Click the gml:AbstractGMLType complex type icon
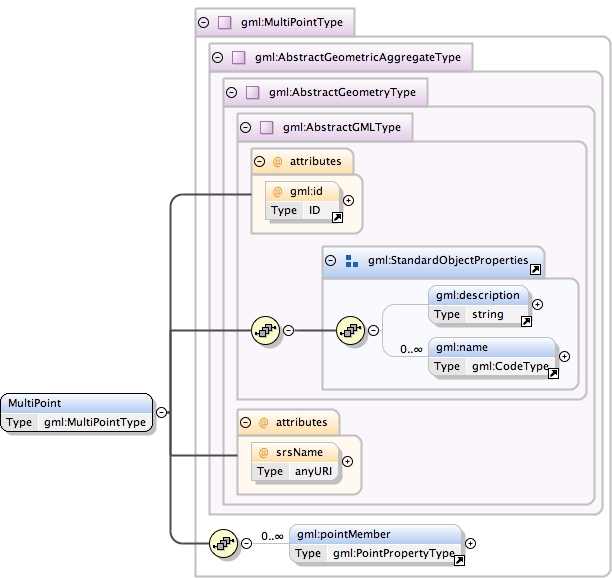Screen dimensions: 612x578 267,127
